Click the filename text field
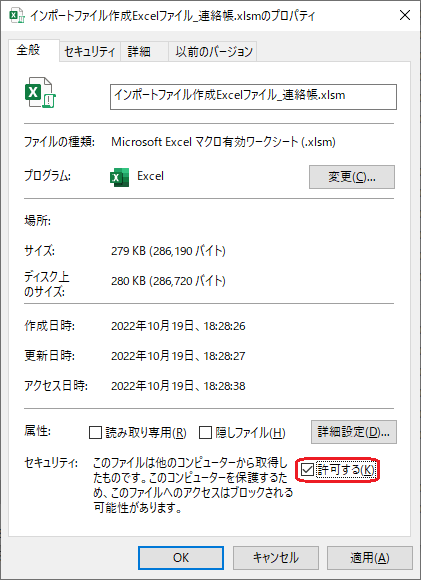421x580 pixels. pyautogui.click(x=253, y=97)
